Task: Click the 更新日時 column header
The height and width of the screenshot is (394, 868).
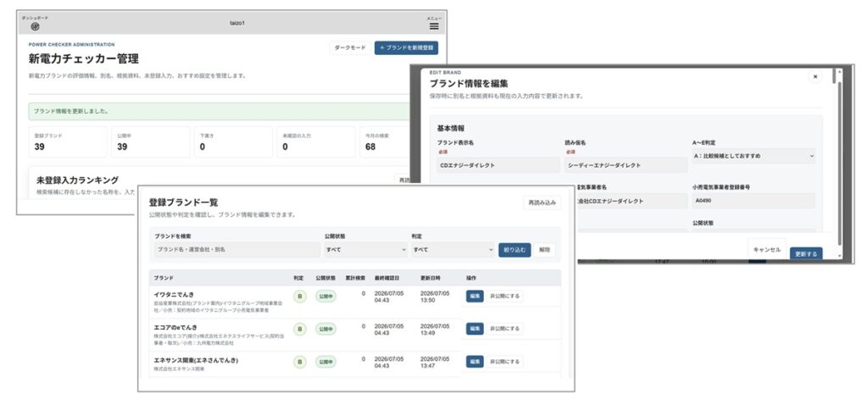Action: pos(430,278)
